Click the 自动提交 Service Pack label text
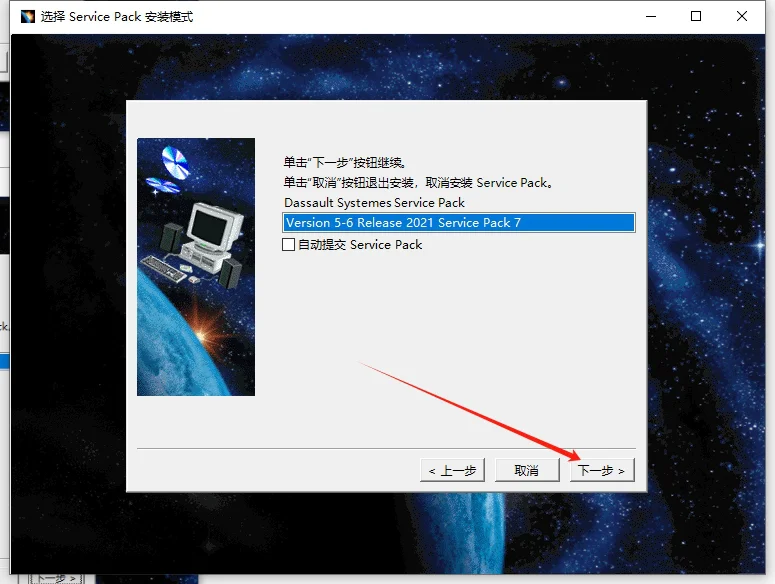 click(x=360, y=244)
